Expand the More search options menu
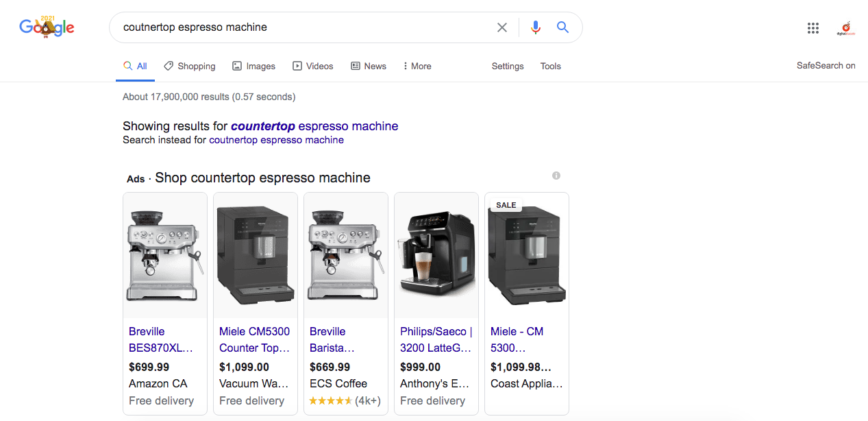The width and height of the screenshot is (868, 421). pyautogui.click(x=417, y=67)
